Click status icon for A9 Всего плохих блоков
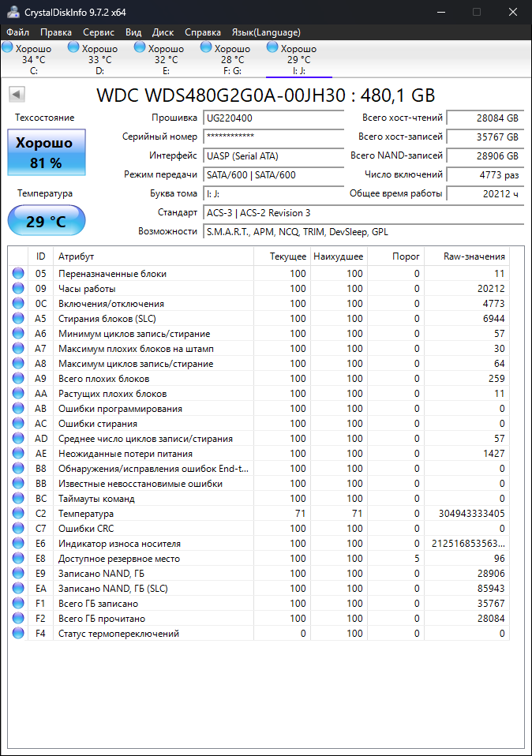Image resolution: width=532 pixels, height=756 pixels. [18, 378]
